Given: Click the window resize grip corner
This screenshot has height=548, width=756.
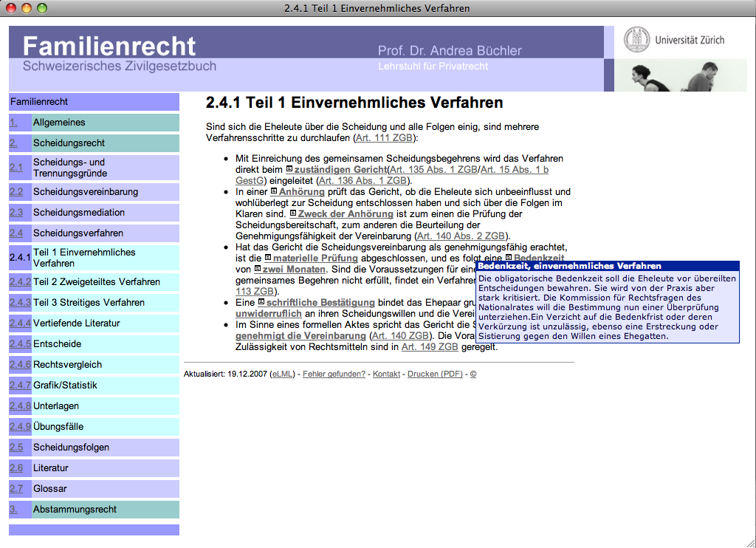Looking at the screenshot, I should [x=751, y=543].
